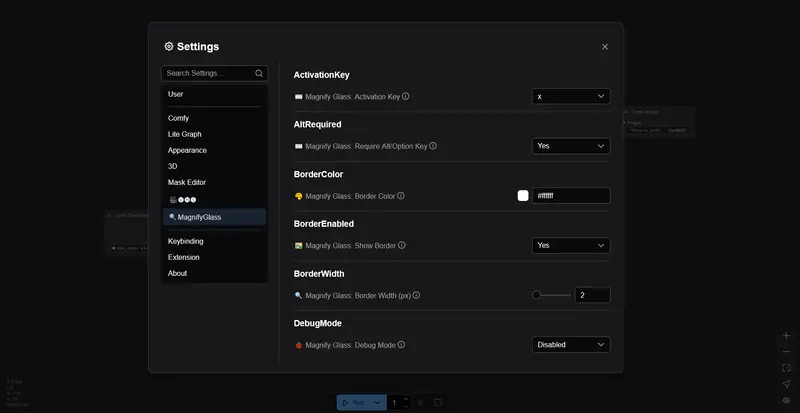Click the fit view icon on canvas
The width and height of the screenshot is (800, 413).
coord(786,368)
